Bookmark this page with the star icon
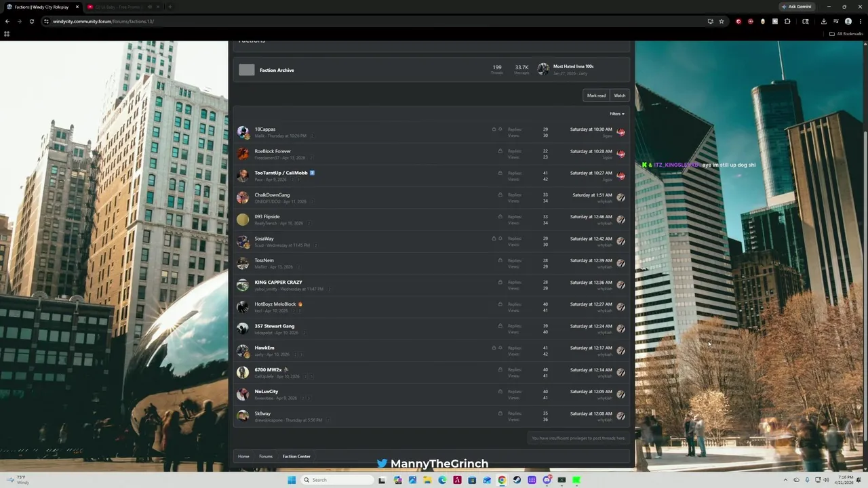This screenshot has width=868, height=488. point(722,21)
